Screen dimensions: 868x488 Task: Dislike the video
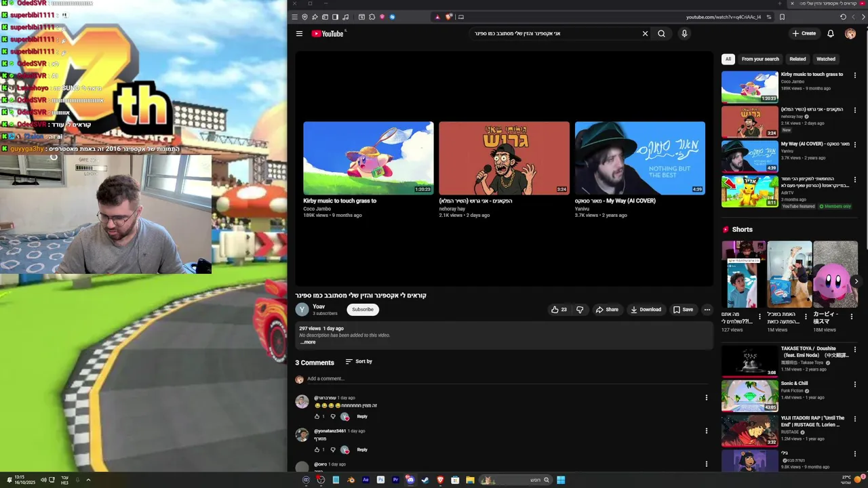pos(580,310)
